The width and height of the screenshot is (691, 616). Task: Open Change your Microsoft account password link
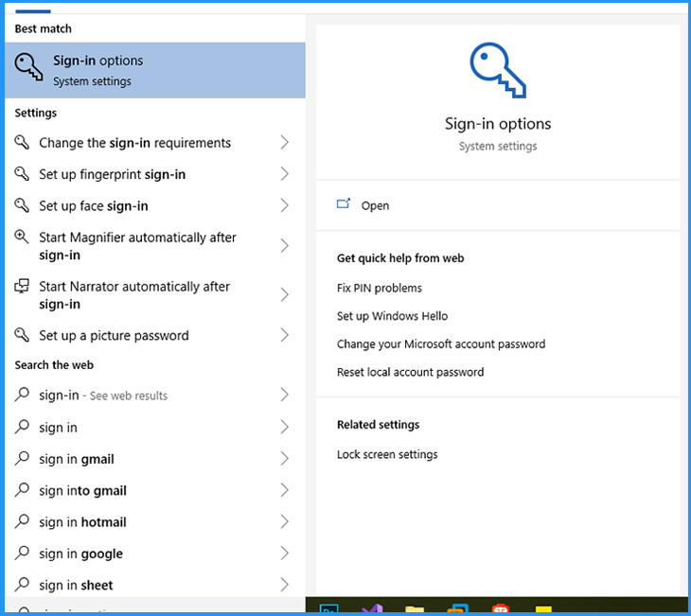click(441, 343)
